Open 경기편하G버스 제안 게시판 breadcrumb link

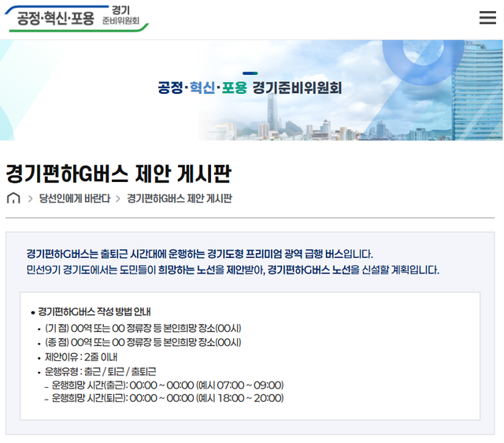coord(180,198)
